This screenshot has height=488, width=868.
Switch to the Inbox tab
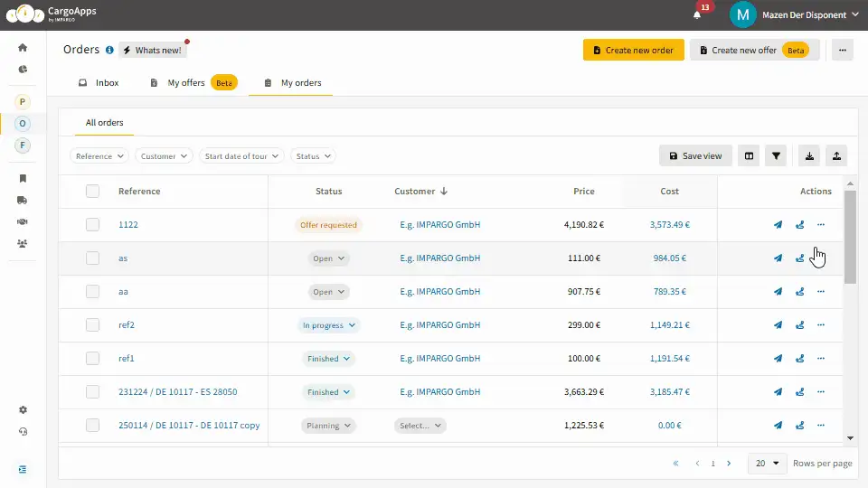point(99,82)
